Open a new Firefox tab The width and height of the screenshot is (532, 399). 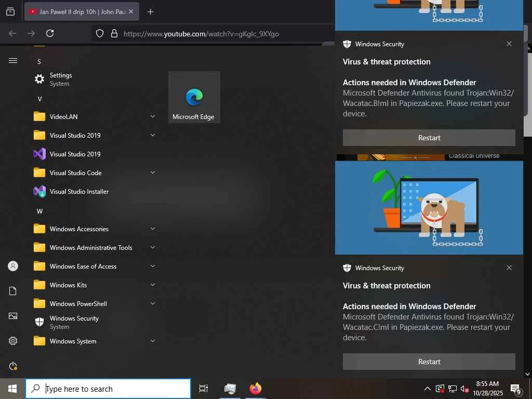[x=150, y=12]
